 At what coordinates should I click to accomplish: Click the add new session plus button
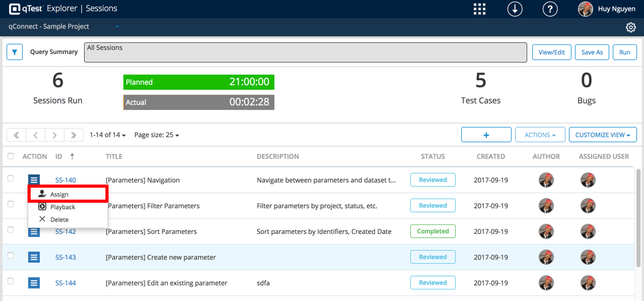pyautogui.click(x=486, y=135)
